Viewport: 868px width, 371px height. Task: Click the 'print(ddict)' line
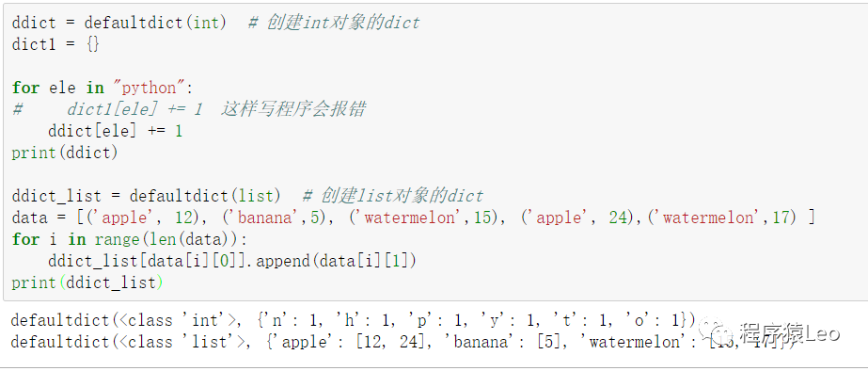[x=65, y=153]
